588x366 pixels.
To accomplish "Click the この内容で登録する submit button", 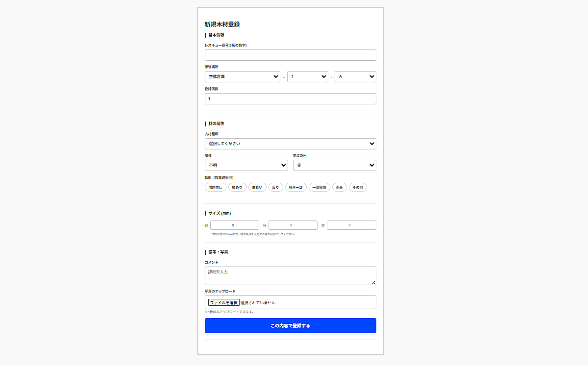I will coord(290,325).
